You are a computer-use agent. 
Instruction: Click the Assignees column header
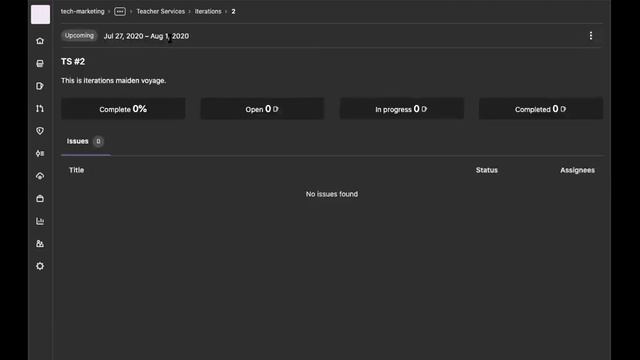[577, 170]
